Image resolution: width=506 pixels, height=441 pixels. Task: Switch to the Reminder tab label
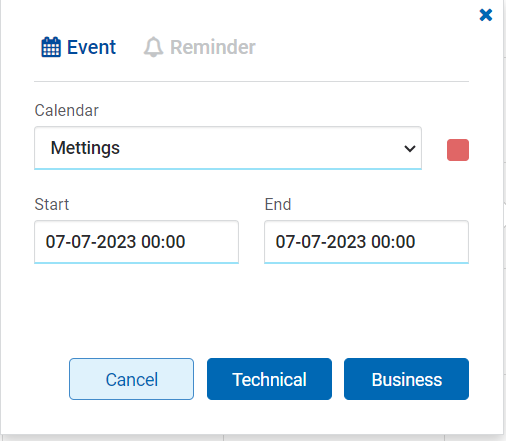pos(213,47)
